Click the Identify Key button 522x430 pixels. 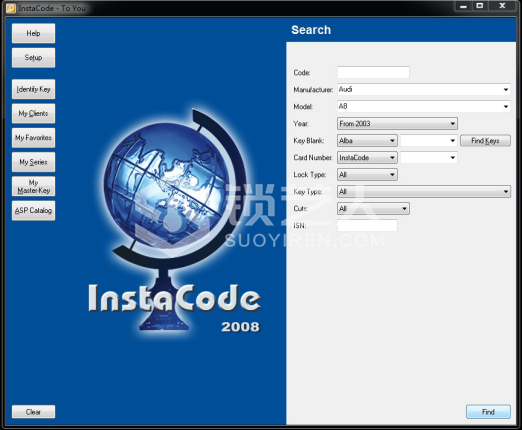coord(33,89)
